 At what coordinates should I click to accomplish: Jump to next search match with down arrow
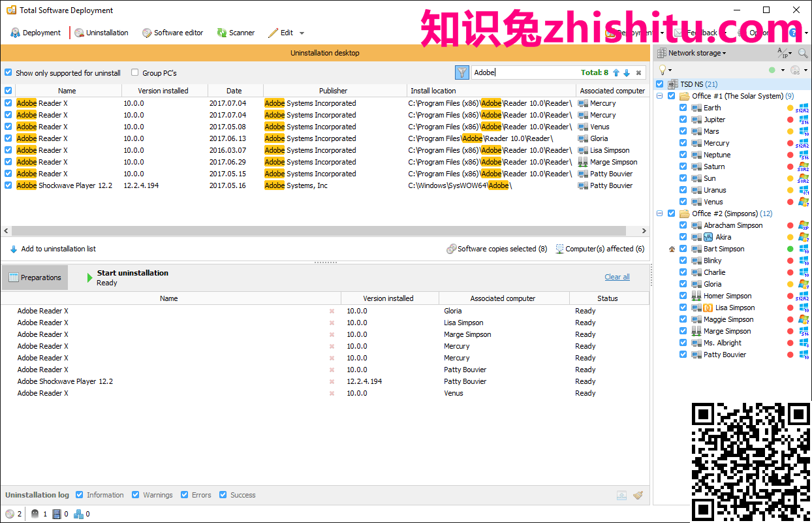tap(627, 73)
